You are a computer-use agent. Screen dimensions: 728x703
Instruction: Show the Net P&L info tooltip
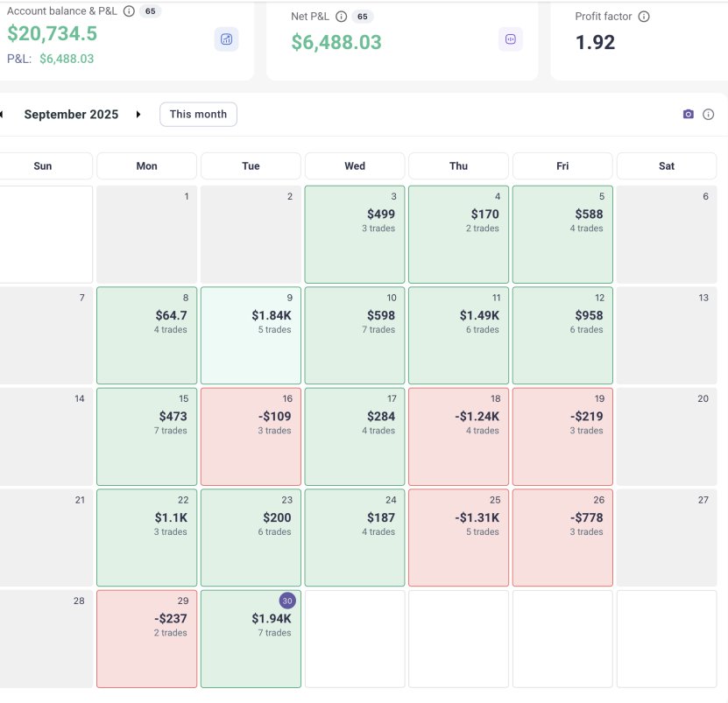[342, 16]
